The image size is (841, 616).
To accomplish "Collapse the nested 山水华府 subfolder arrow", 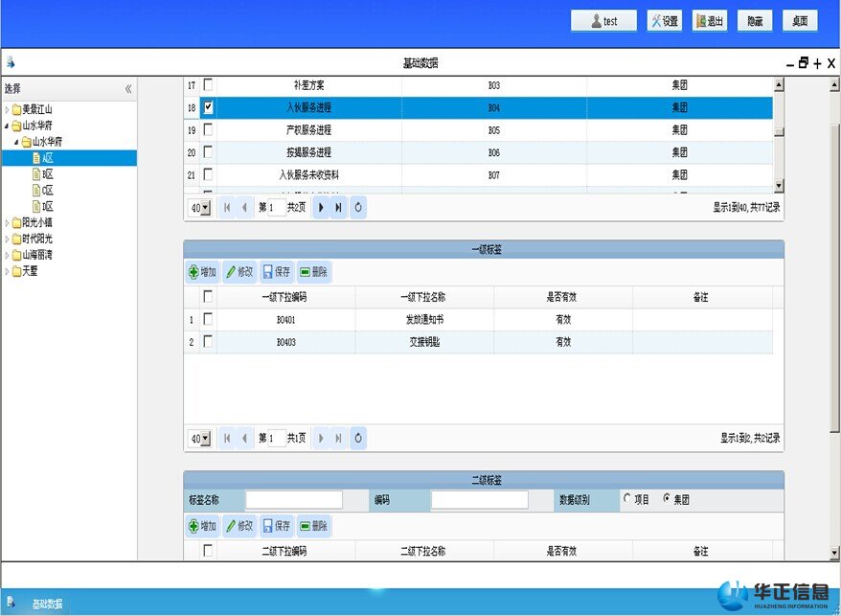I will pyautogui.click(x=16, y=142).
